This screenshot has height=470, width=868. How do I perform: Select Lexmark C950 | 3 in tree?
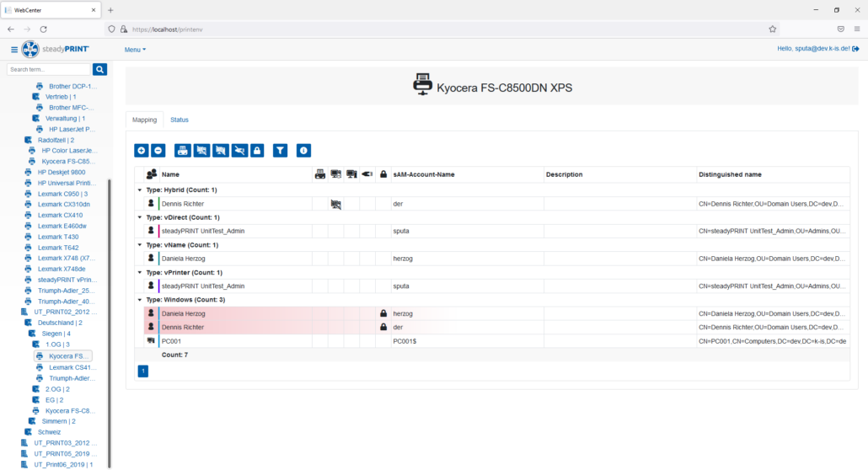62,194
